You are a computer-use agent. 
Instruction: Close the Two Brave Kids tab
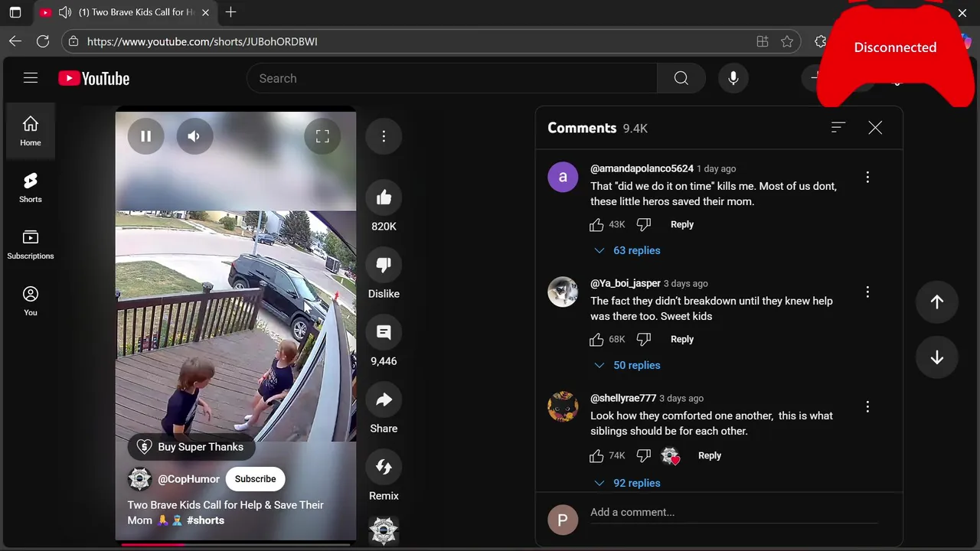coord(205,12)
